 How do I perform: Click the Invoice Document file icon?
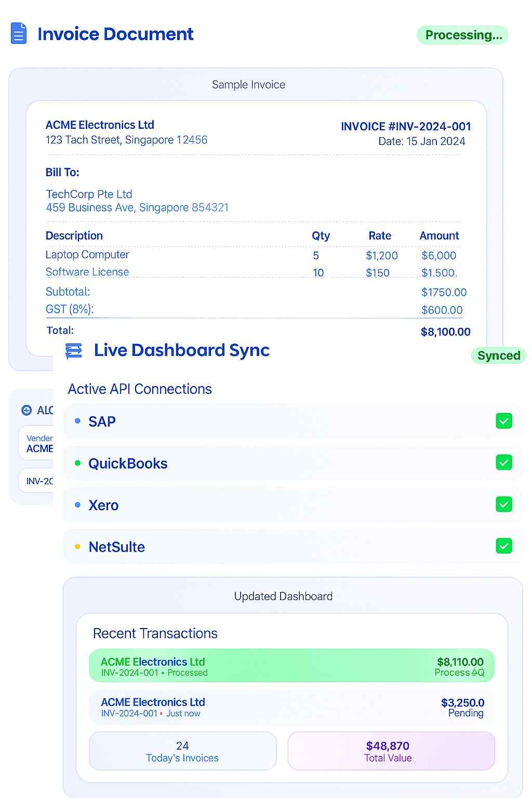pyautogui.click(x=19, y=34)
